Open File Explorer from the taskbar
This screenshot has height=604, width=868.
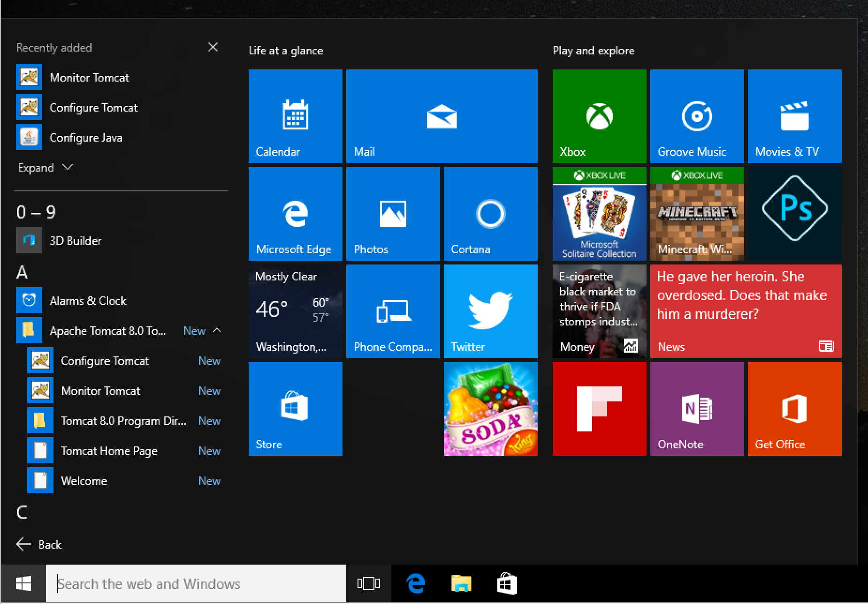pyautogui.click(x=462, y=584)
